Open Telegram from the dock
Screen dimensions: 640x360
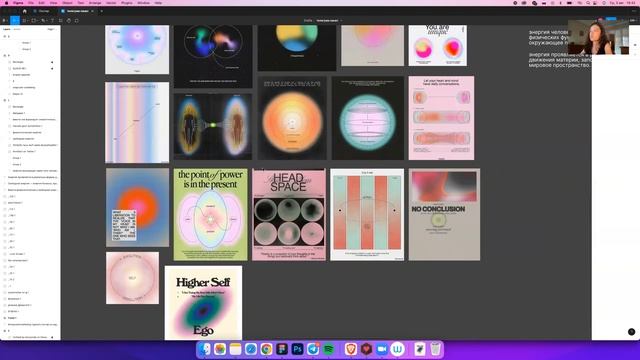(x=313, y=349)
